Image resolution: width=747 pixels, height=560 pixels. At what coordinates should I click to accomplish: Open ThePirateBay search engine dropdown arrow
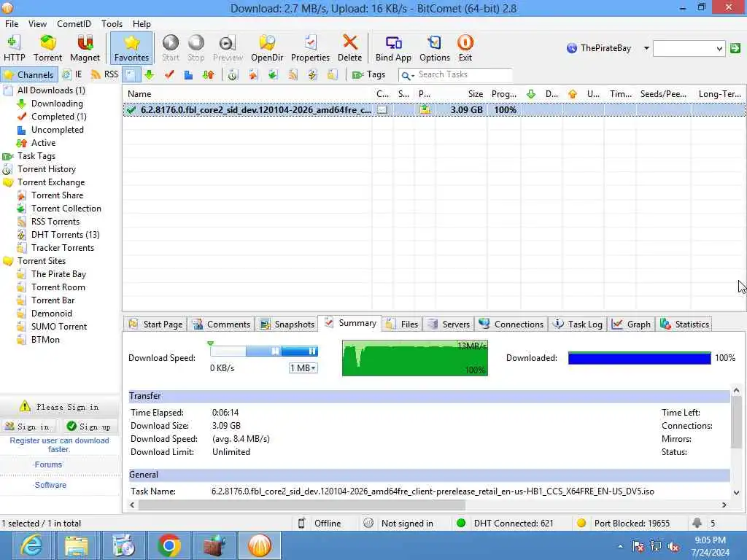[646, 48]
